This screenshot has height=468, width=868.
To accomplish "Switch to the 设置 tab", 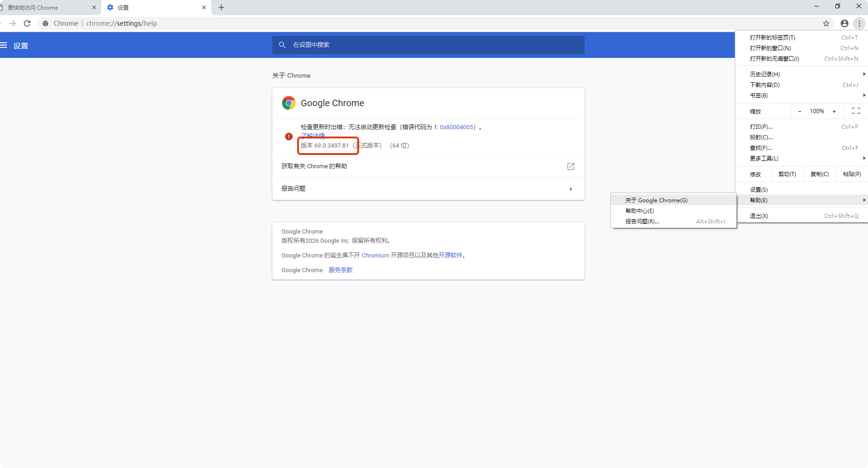I will pos(156,7).
